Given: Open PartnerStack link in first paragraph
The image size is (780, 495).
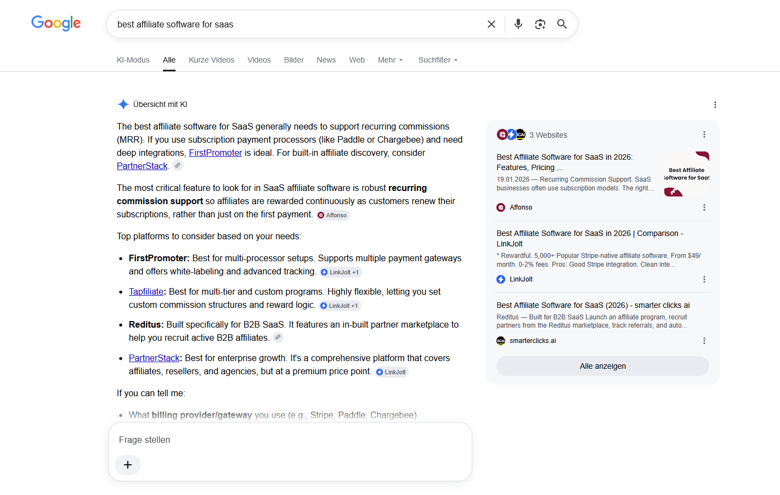Looking at the screenshot, I should [142, 166].
